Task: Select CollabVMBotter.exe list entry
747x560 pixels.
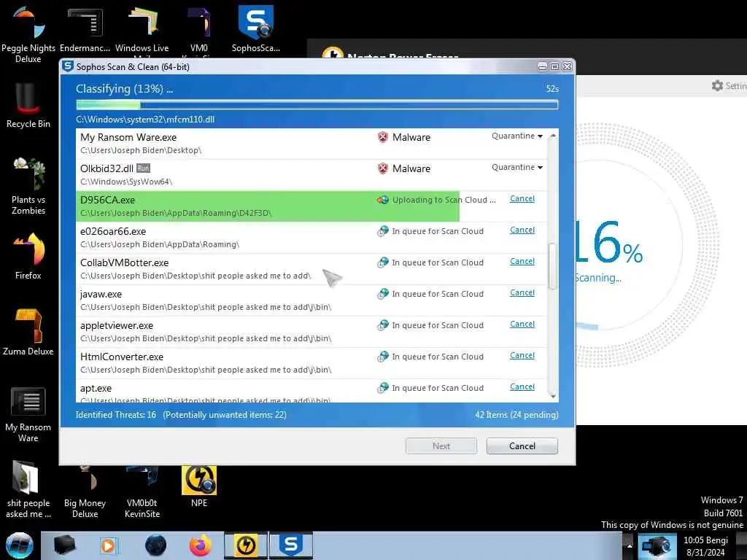Action: 311,269
